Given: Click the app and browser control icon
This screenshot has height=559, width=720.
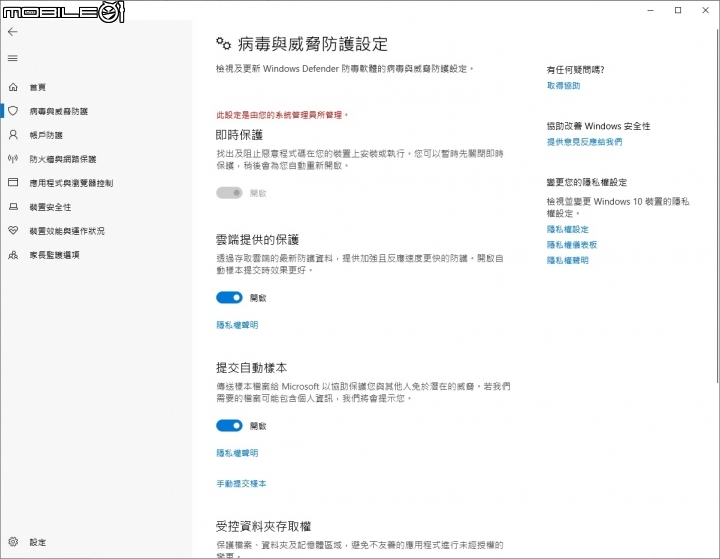Looking at the screenshot, I should pos(13,182).
